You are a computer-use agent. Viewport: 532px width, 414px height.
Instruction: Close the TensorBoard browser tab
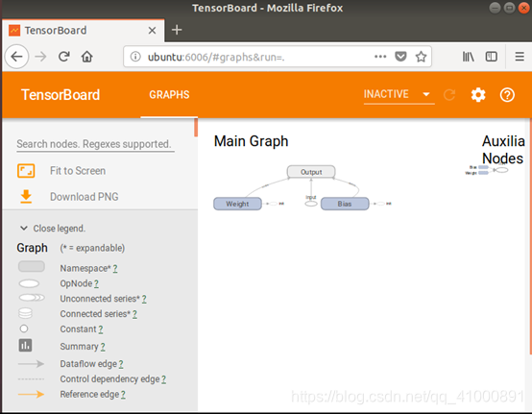tap(152, 31)
